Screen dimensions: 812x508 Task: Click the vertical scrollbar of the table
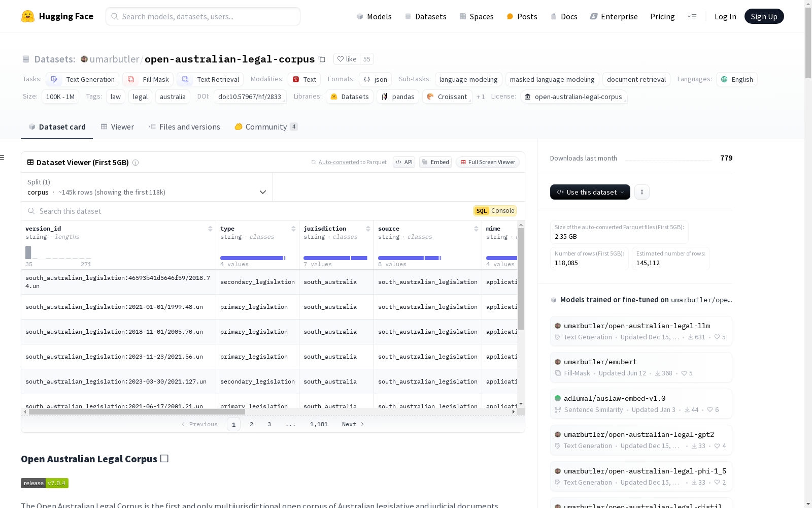(521, 278)
